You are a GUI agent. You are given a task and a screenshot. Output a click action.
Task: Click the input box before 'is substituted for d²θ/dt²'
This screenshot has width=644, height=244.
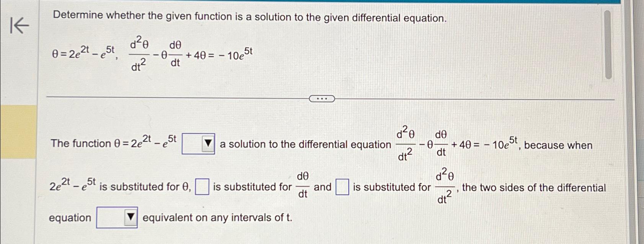(342, 186)
